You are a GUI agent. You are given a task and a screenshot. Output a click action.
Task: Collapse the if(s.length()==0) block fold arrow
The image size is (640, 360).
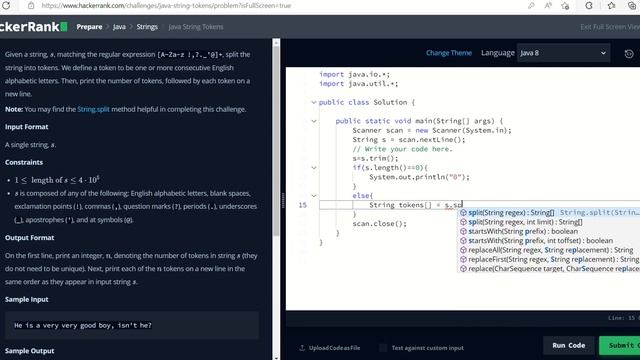(x=314, y=168)
